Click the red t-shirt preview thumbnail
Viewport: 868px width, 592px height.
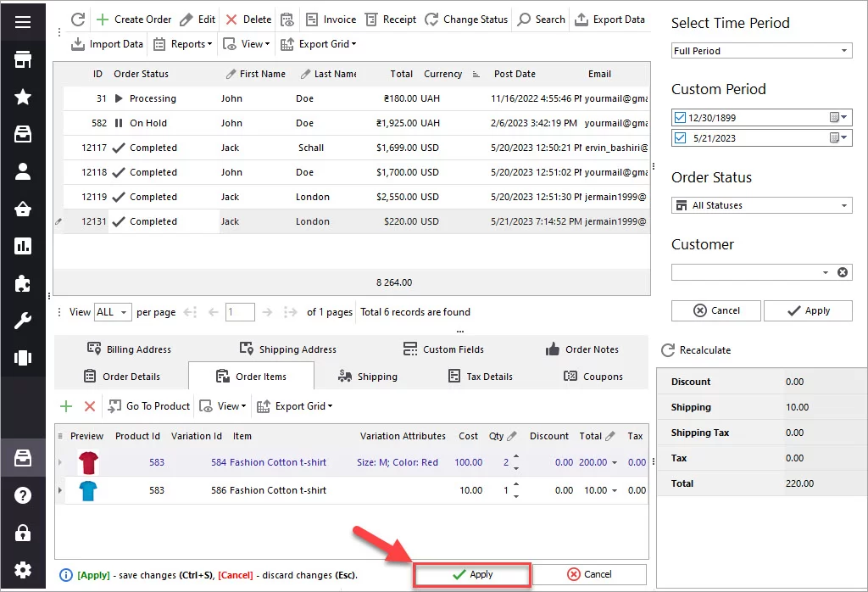click(87, 463)
